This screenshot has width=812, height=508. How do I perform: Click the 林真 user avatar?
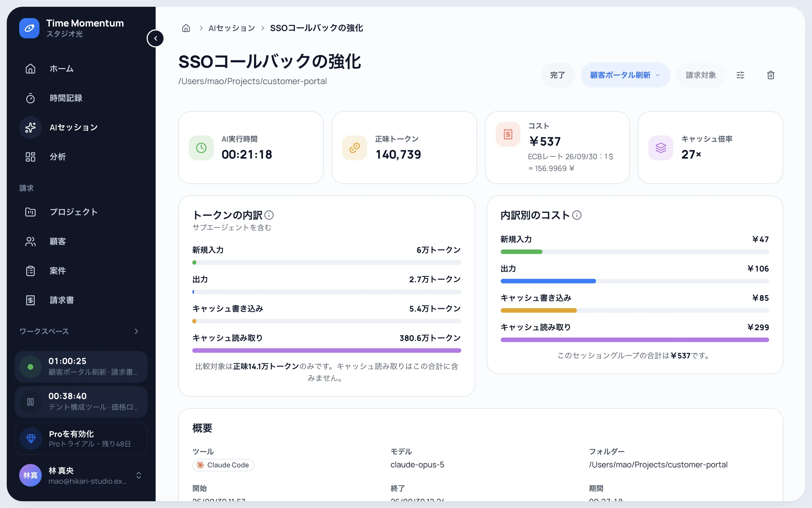30,476
